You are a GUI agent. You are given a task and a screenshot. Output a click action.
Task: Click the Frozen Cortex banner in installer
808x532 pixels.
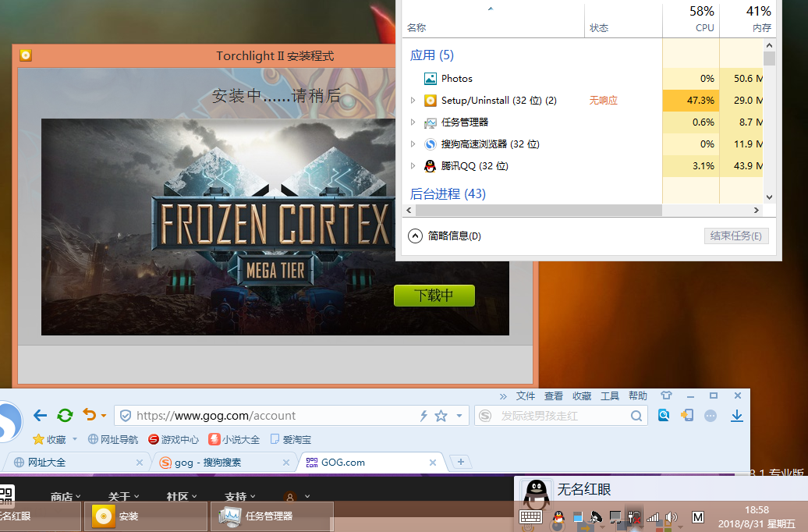point(275,227)
